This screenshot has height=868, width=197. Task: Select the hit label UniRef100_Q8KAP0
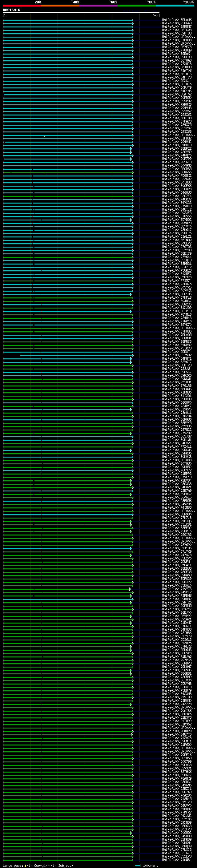pos(177,731)
